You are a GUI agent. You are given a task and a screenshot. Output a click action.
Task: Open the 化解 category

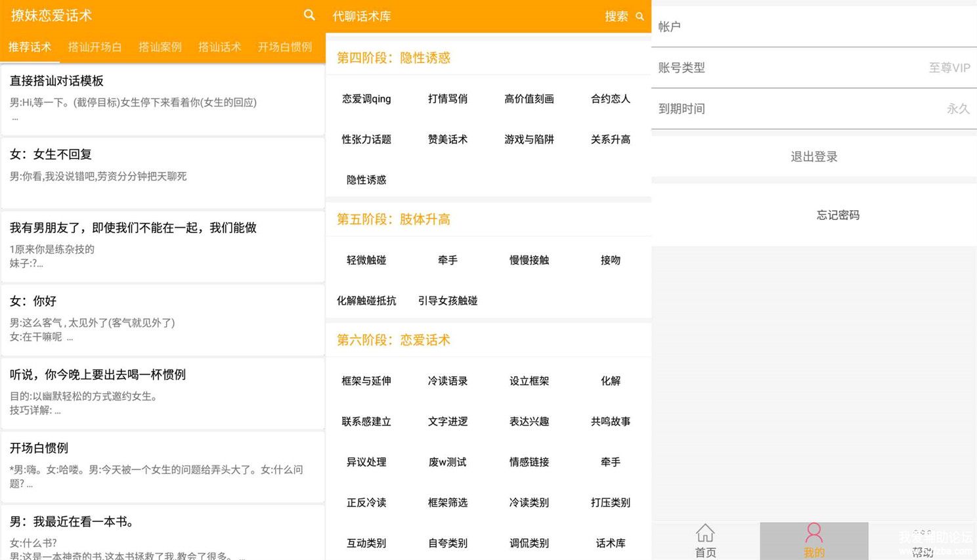coord(611,381)
